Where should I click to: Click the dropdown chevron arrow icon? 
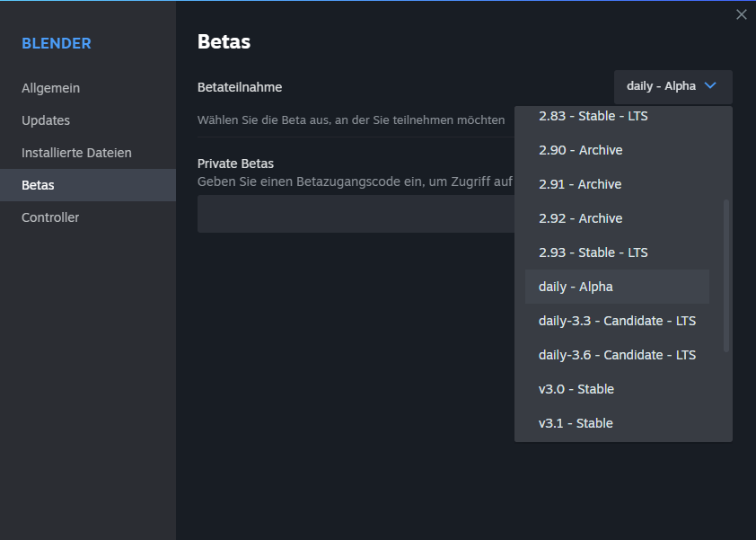[x=710, y=86]
